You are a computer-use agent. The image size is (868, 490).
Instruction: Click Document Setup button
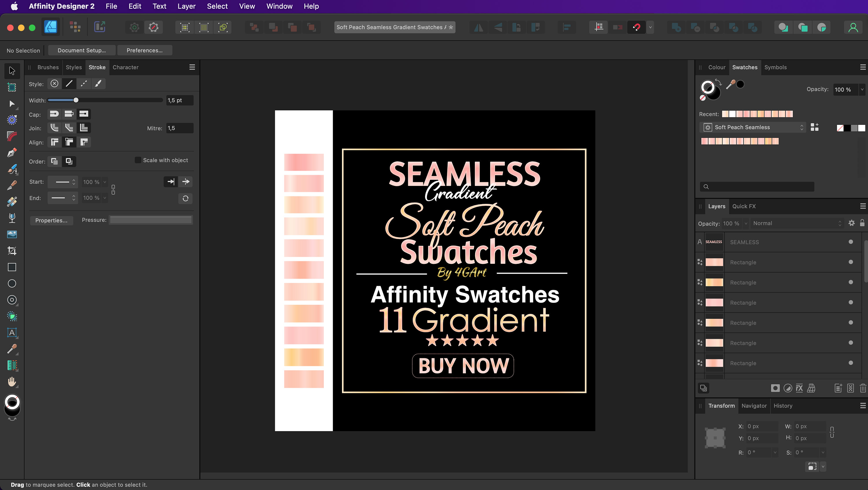point(82,50)
